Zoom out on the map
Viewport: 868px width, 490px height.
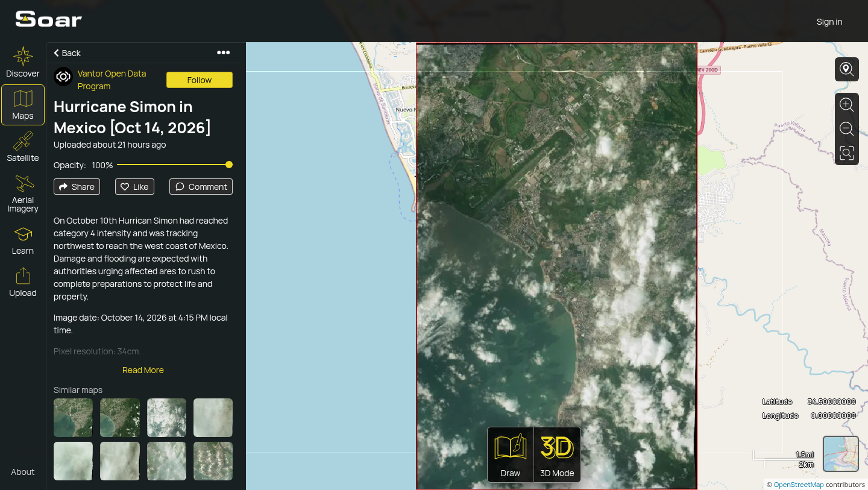click(847, 128)
